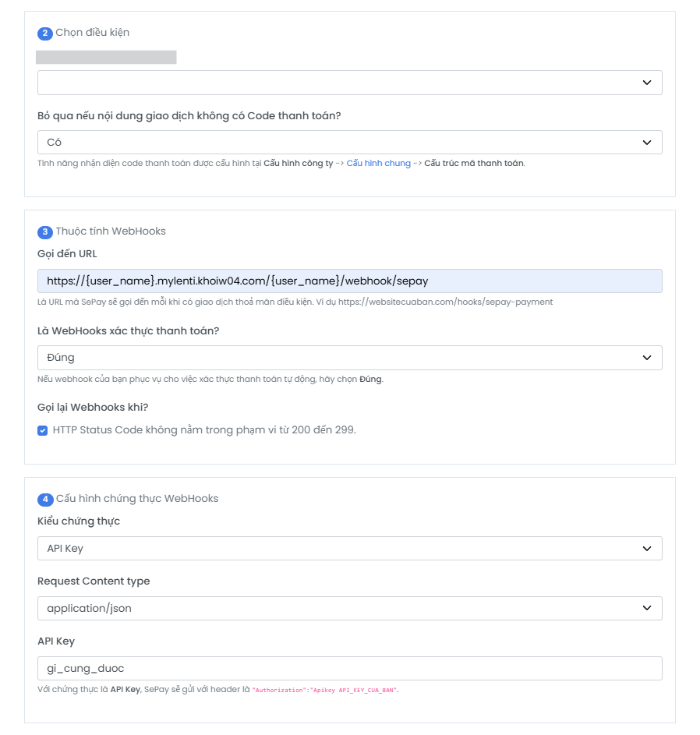
Task: Click the 'Là WebHooks xác thực thanh toán?' label
Action: (x=128, y=330)
